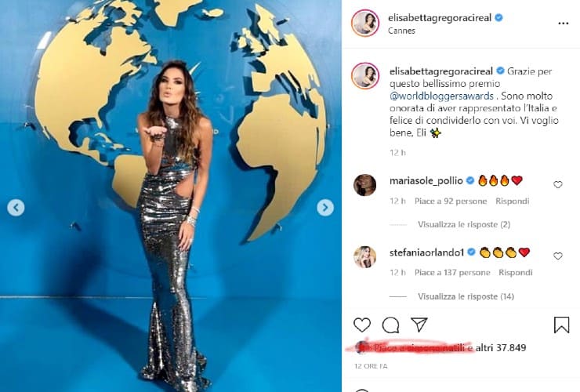Click the header profile avatar
Screen dimensions: 580x392
click(365, 24)
